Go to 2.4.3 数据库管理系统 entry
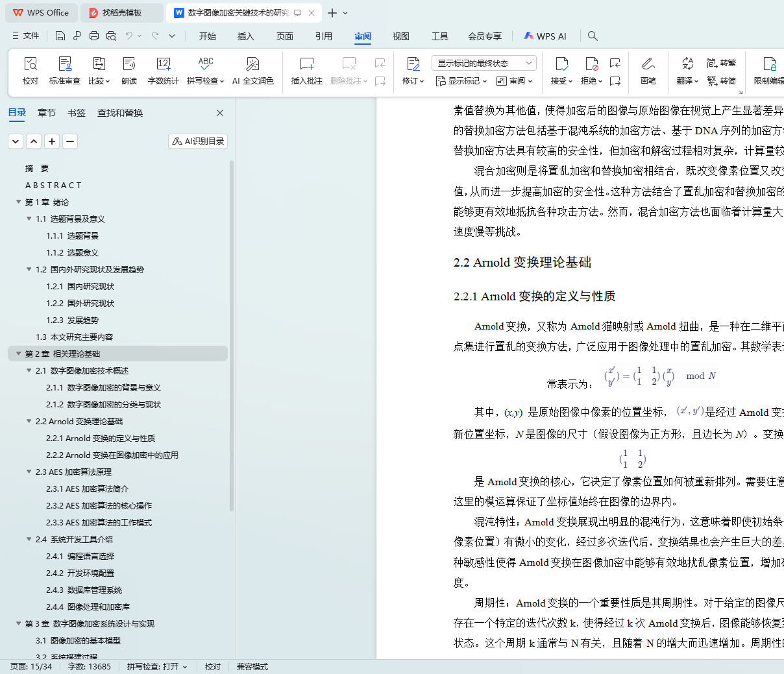784x674 pixels. click(84, 590)
